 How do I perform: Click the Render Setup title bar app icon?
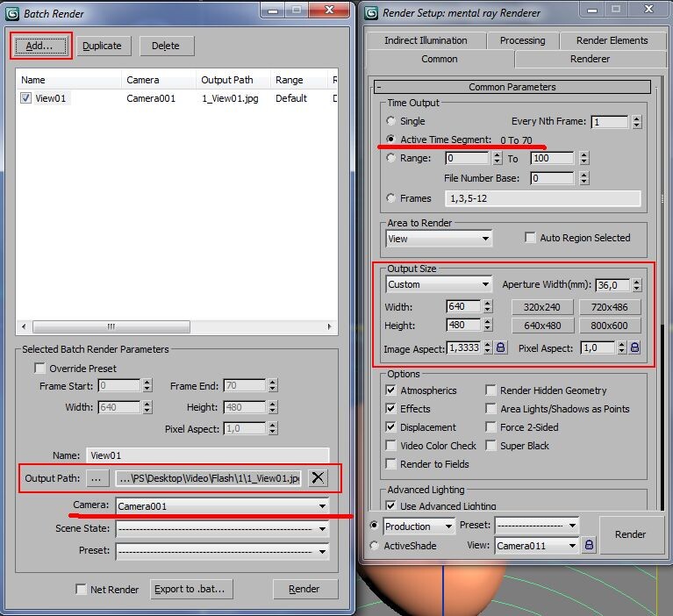point(371,13)
